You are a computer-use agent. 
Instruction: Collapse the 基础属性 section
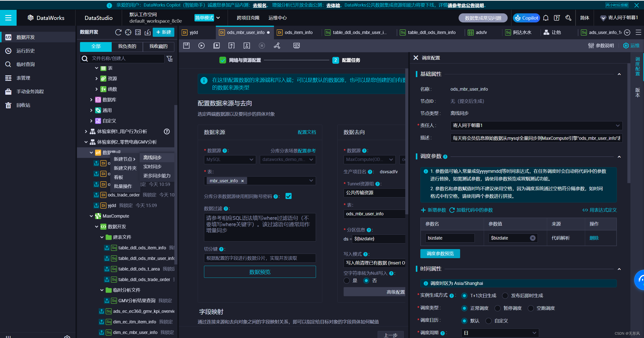click(x=619, y=74)
